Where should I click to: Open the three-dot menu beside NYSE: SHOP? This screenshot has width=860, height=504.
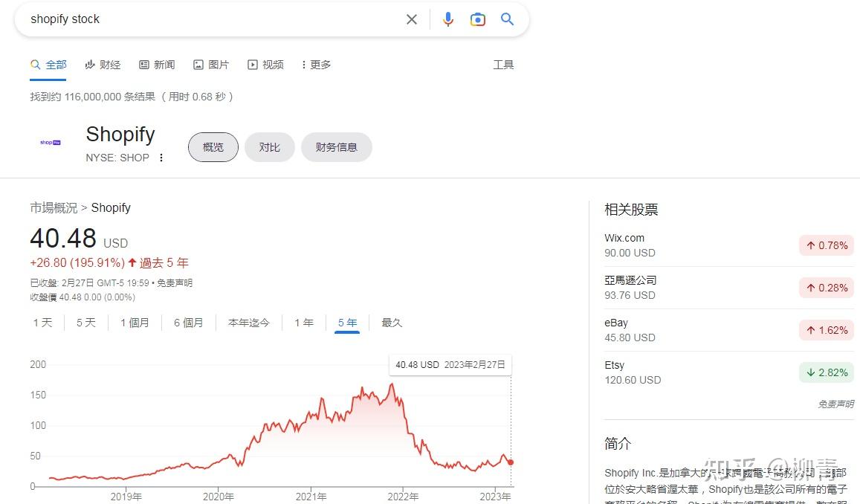click(x=161, y=158)
